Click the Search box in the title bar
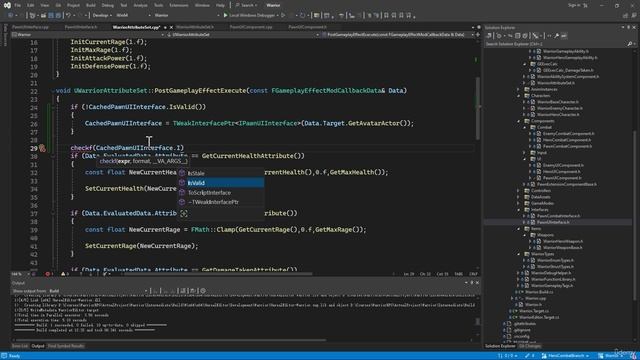The width and height of the screenshot is (640, 360). pyautogui.click(x=246, y=5)
